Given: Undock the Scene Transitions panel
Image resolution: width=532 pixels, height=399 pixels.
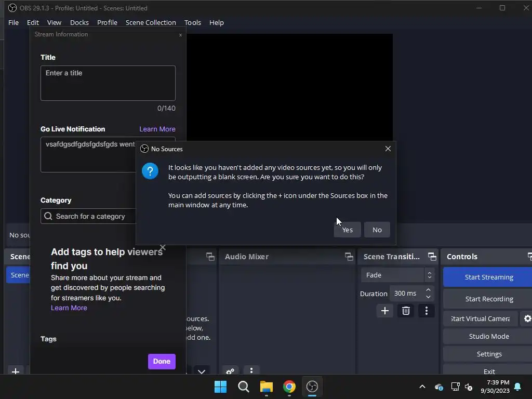Looking at the screenshot, I should (432, 257).
